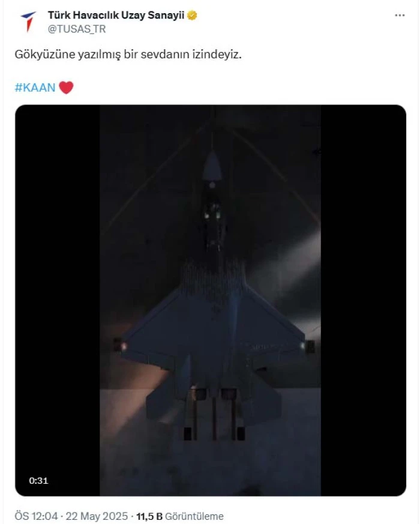Click the red heart emoji
Screen dimensions: 420x524
pos(66,88)
